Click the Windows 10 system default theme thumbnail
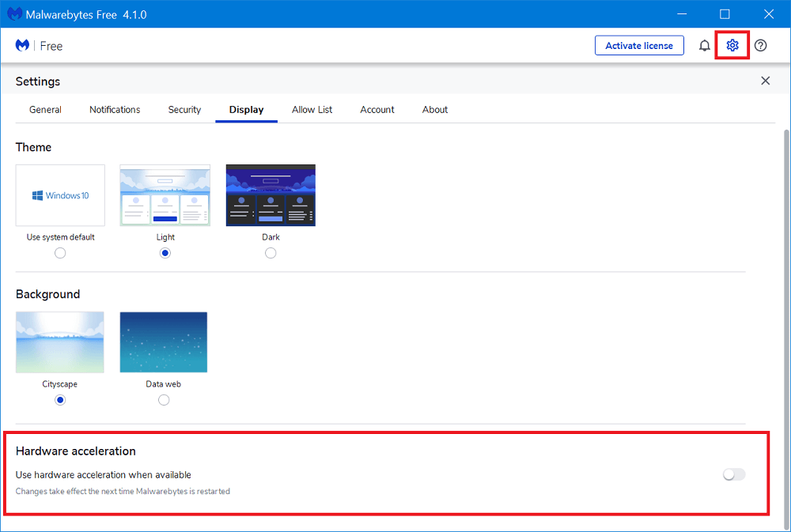The height and width of the screenshot is (532, 791). (x=61, y=195)
